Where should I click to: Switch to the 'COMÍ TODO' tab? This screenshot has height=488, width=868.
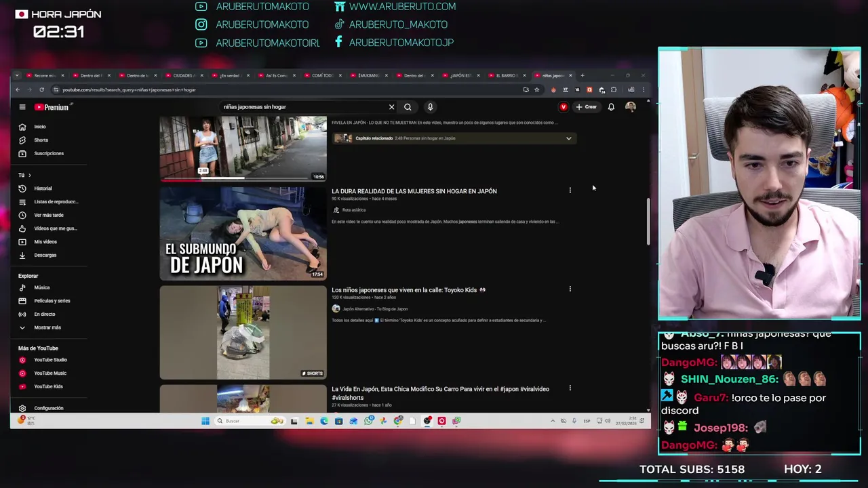coord(323,75)
